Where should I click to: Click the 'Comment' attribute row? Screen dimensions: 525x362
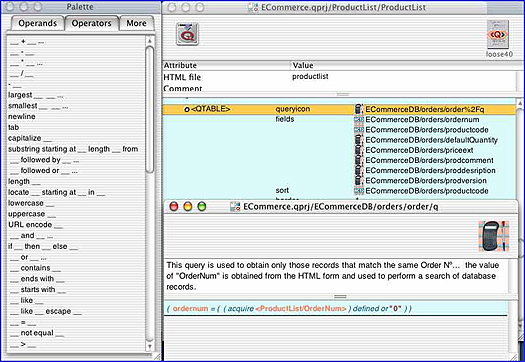point(339,88)
